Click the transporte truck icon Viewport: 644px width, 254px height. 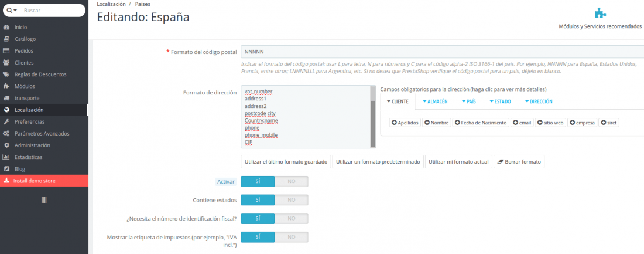point(6,99)
